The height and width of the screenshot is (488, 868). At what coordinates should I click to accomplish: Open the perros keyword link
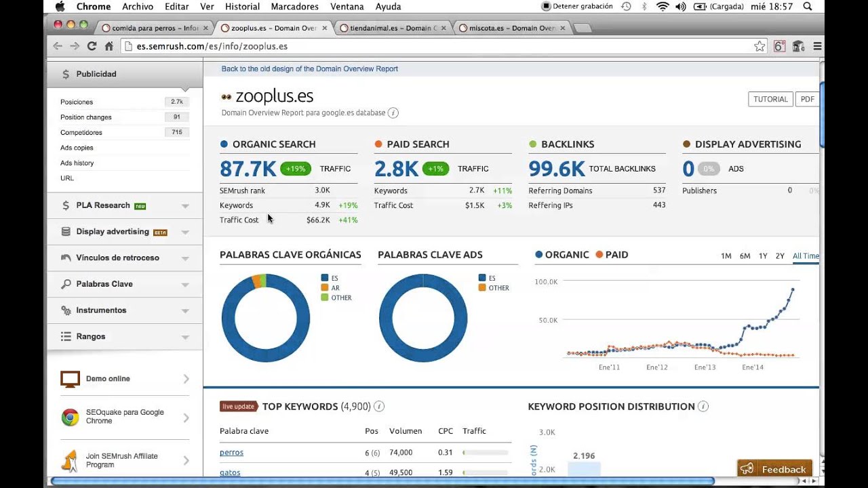coord(231,452)
